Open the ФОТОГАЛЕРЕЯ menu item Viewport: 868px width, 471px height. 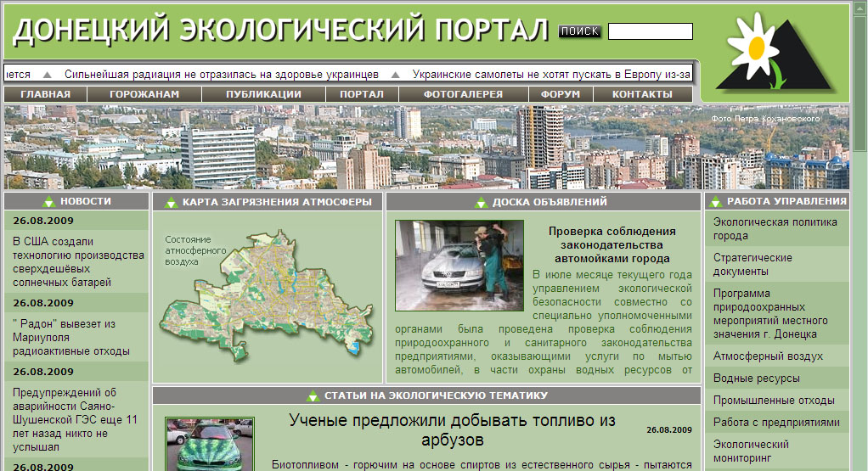click(x=464, y=94)
